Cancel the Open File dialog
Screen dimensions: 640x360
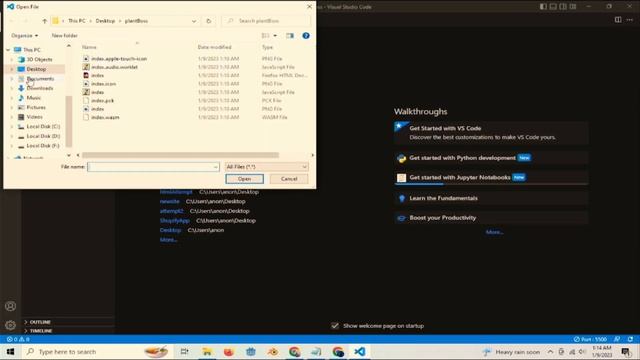click(x=289, y=179)
